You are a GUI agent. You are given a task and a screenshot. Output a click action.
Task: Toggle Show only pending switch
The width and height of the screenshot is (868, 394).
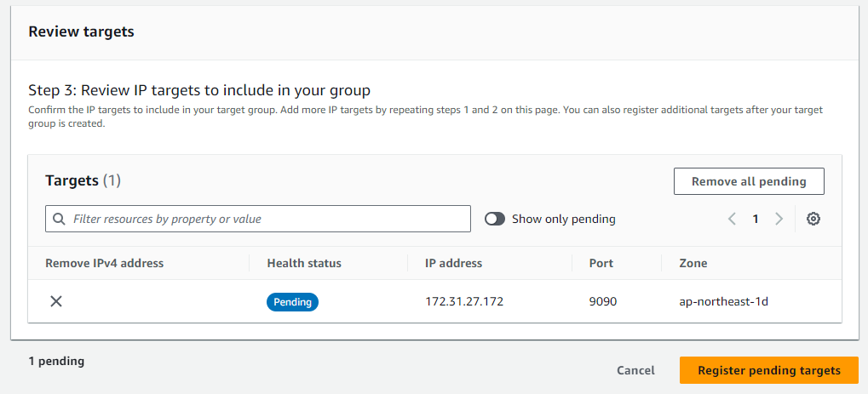[495, 220]
